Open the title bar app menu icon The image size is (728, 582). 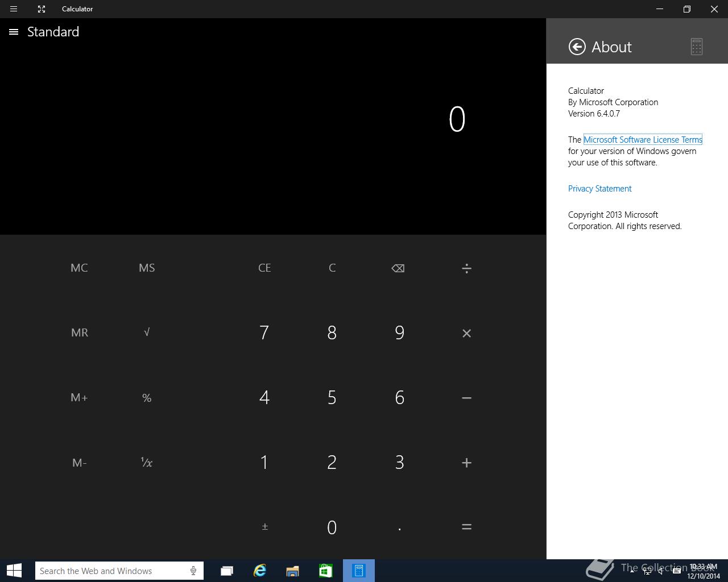click(14, 9)
